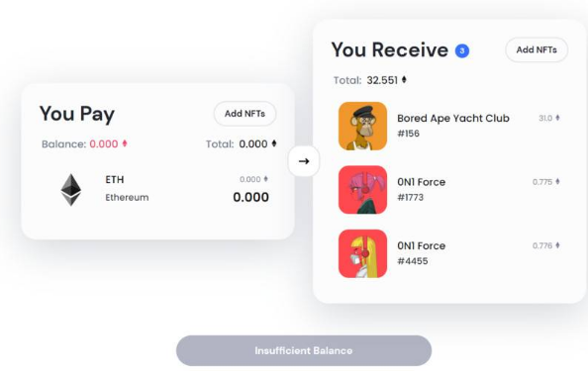Click the Insufficient Balance button

pyautogui.click(x=304, y=350)
